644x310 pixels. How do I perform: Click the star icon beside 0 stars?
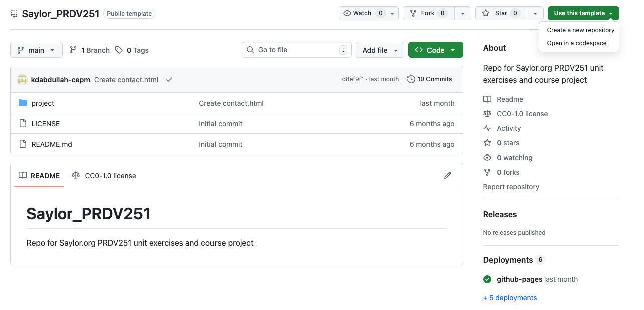coord(487,143)
